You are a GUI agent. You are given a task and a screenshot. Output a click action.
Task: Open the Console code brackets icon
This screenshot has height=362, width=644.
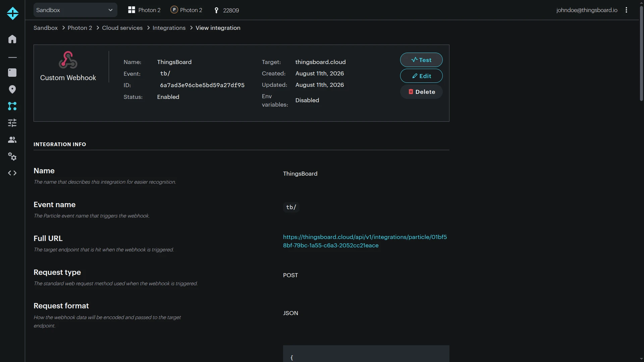tap(12, 173)
